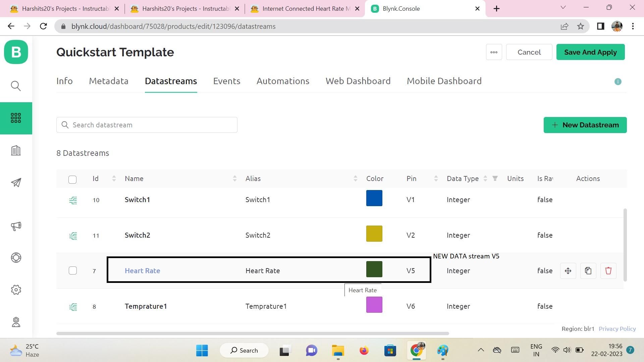Go back to previous page

point(11,26)
